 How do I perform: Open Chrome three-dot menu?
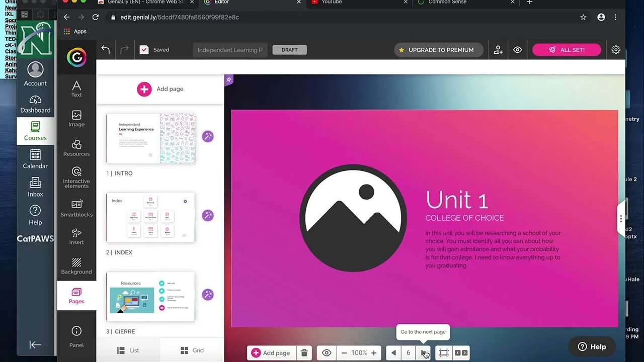pyautogui.click(x=615, y=17)
